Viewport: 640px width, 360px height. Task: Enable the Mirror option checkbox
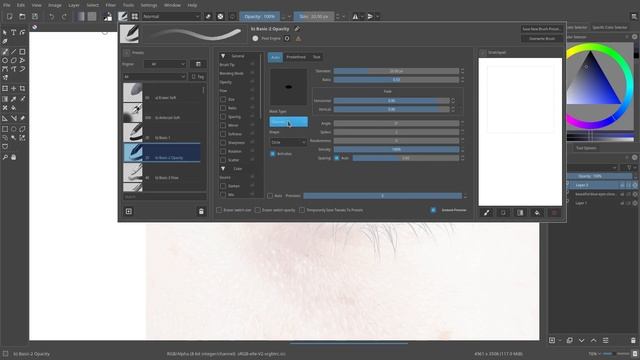point(223,125)
